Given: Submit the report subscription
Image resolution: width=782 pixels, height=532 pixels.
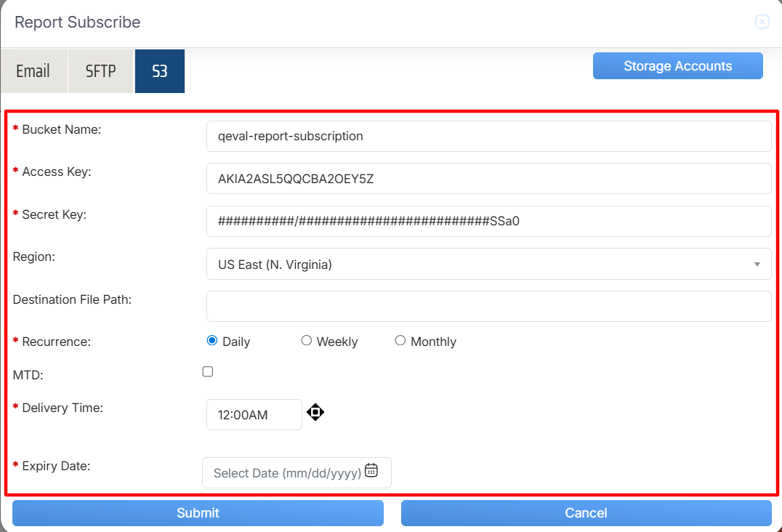Looking at the screenshot, I should point(198,513).
